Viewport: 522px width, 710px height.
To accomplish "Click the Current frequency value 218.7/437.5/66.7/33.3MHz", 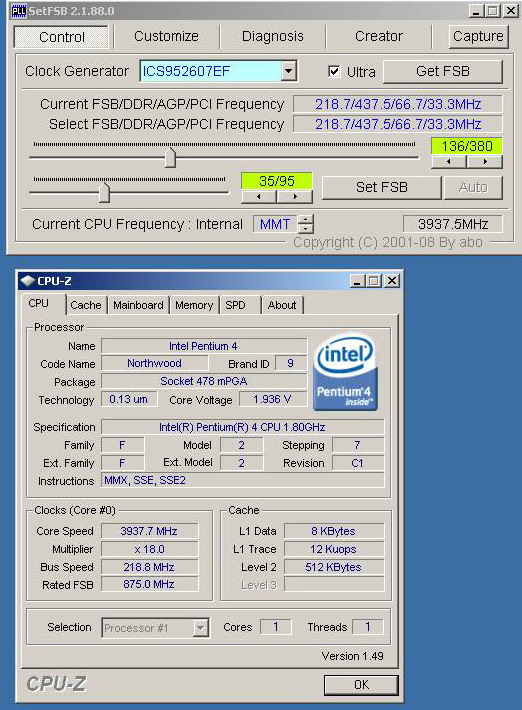I will coord(398,104).
